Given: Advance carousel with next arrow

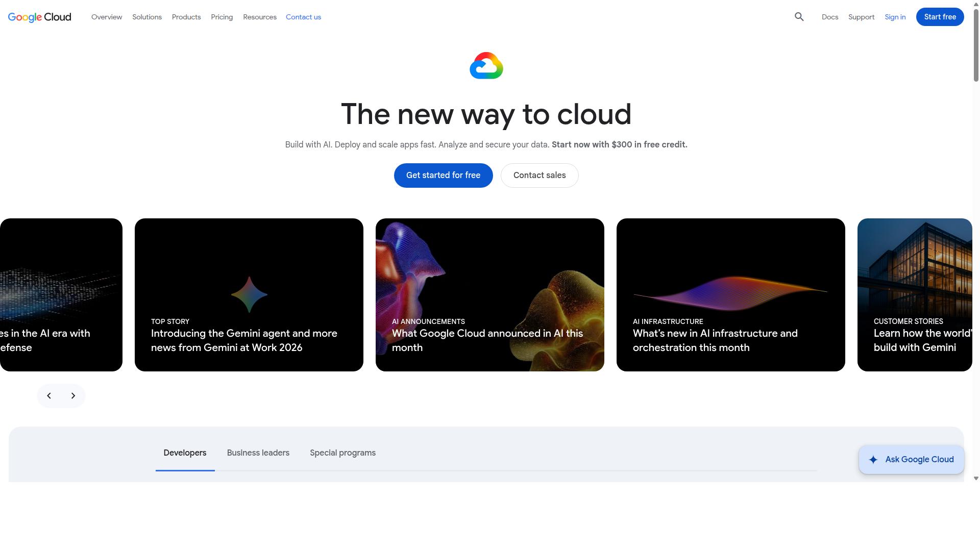Looking at the screenshot, I should click(x=73, y=396).
